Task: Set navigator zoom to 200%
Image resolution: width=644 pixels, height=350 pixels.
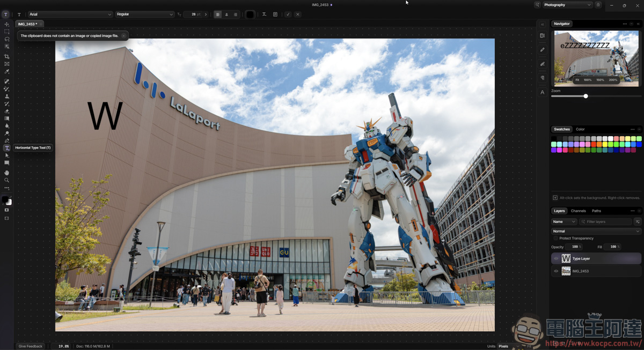Action: 613,80
